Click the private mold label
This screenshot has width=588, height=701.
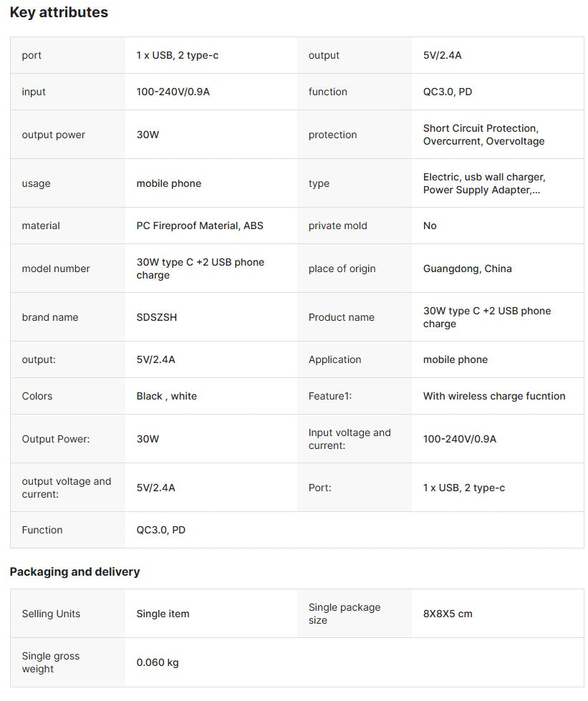pyautogui.click(x=337, y=226)
